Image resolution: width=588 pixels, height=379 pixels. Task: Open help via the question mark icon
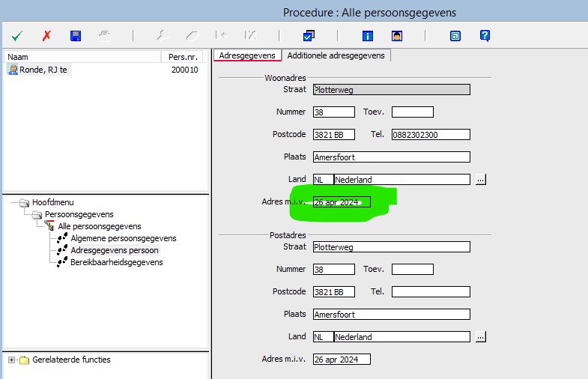(485, 36)
